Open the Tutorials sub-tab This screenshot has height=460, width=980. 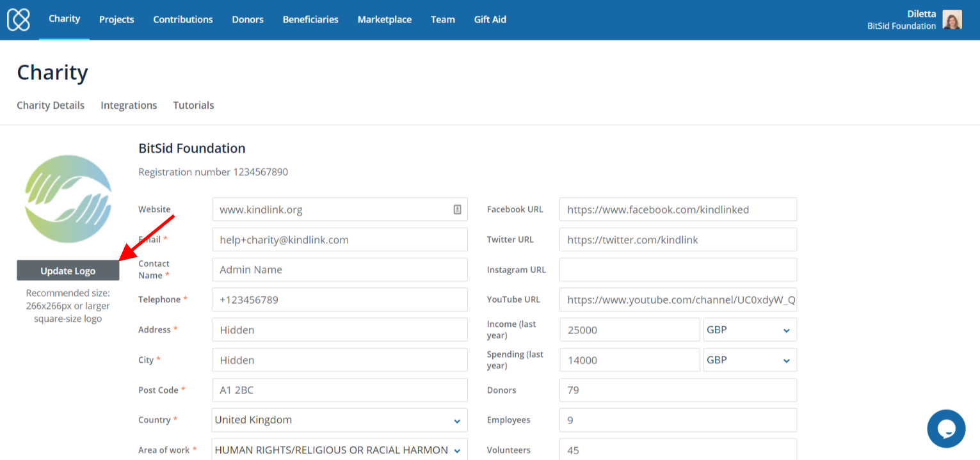pos(193,105)
